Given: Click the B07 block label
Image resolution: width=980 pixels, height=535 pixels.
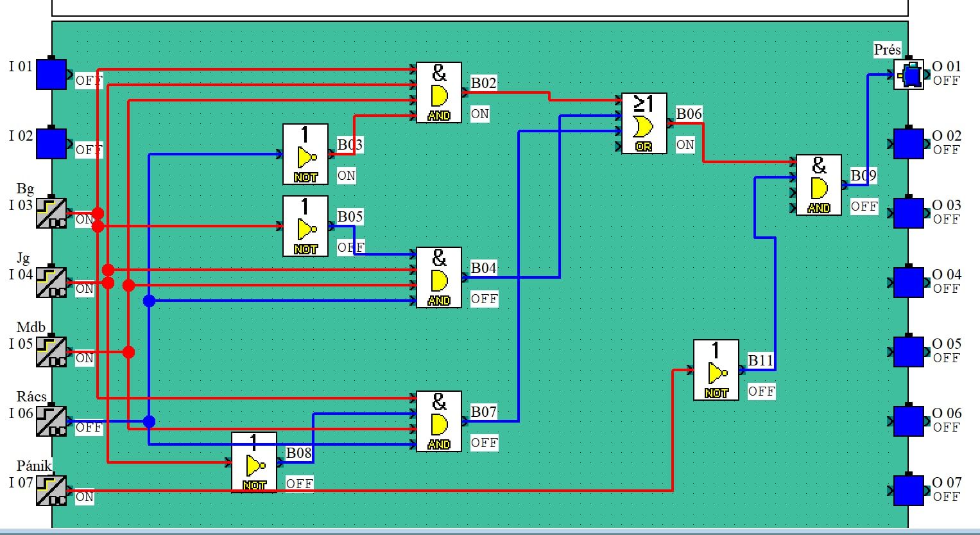Looking at the screenshot, I should [x=484, y=412].
